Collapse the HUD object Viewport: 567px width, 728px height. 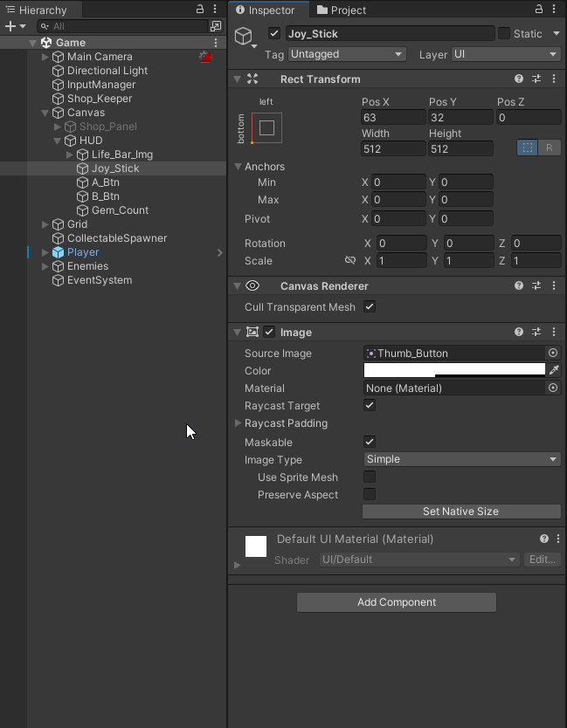tap(57, 141)
